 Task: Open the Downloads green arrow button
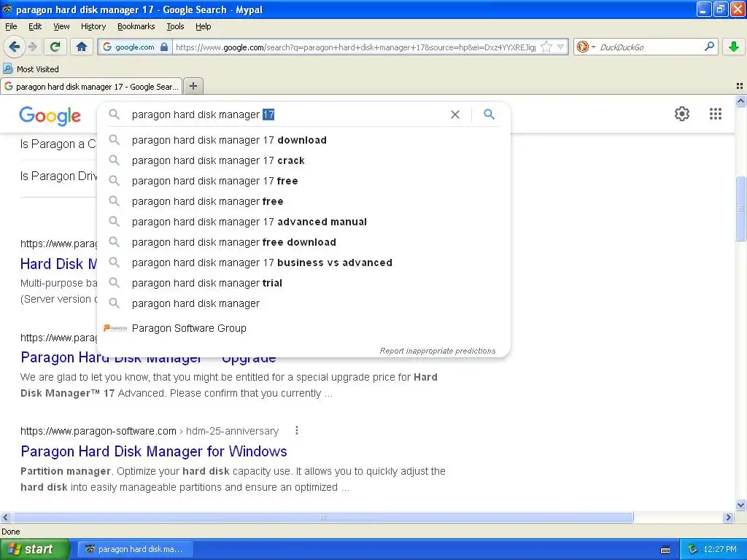click(x=734, y=47)
